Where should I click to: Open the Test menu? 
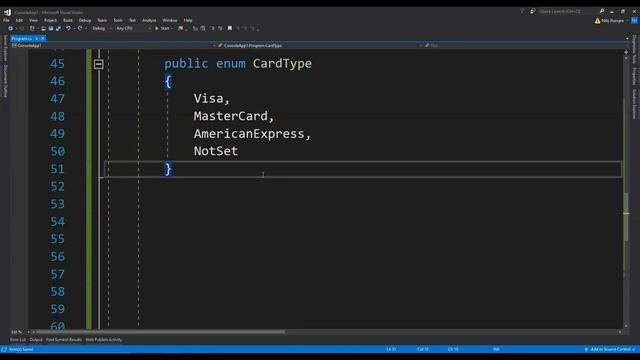pyautogui.click(x=132, y=20)
